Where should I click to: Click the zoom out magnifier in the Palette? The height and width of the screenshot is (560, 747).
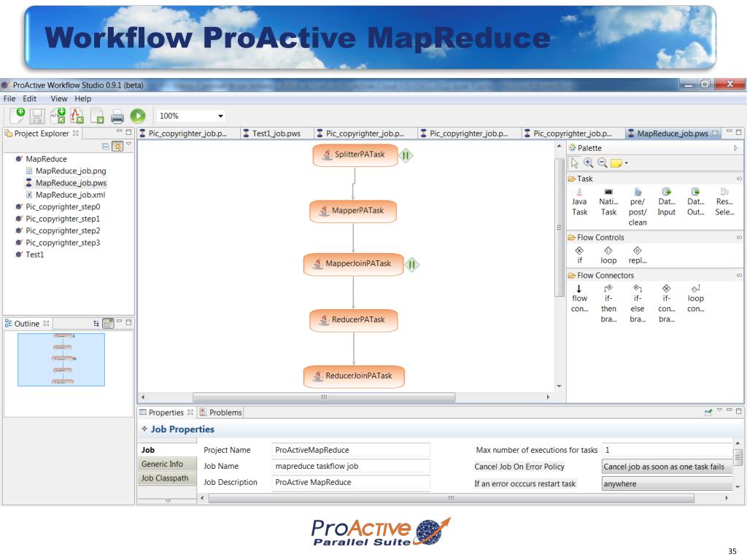click(602, 163)
